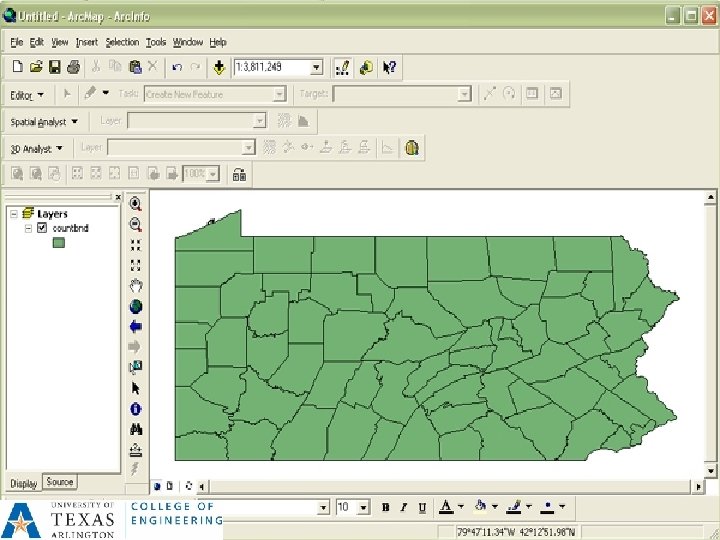Open the View menu
The image size is (720, 540).
[60, 42]
